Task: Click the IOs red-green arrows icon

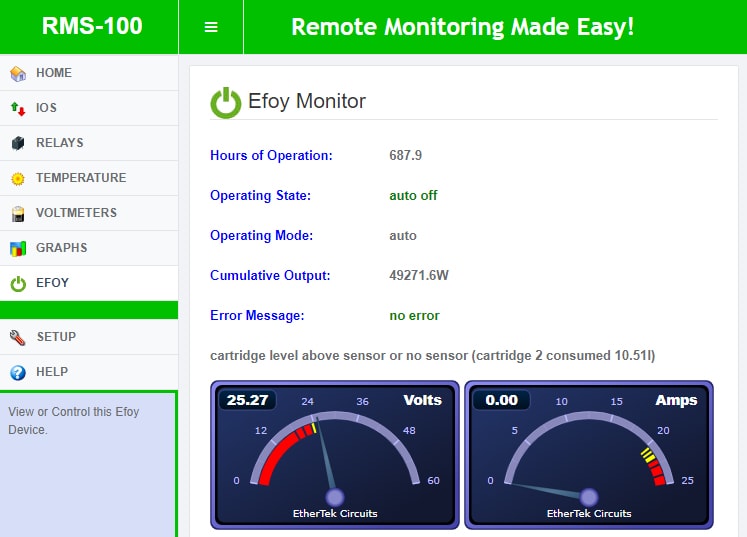Action: click(18, 108)
